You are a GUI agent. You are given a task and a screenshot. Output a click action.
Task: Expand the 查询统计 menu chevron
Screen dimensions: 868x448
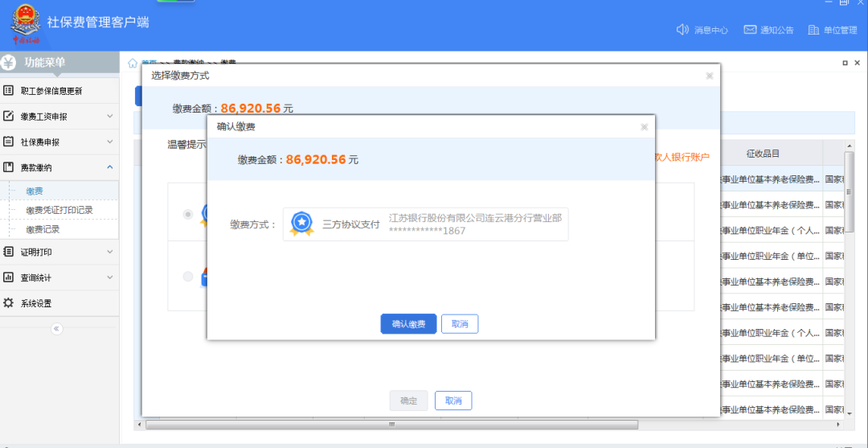pyautogui.click(x=109, y=277)
